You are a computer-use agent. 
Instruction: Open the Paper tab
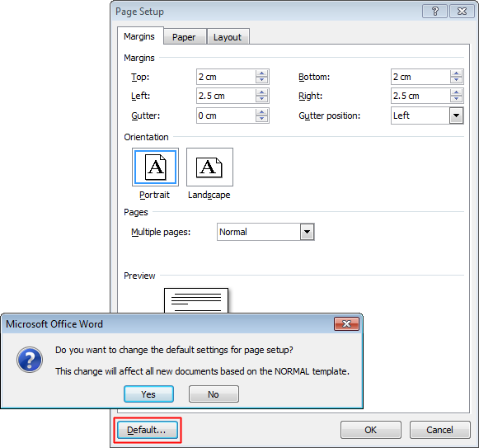(185, 37)
